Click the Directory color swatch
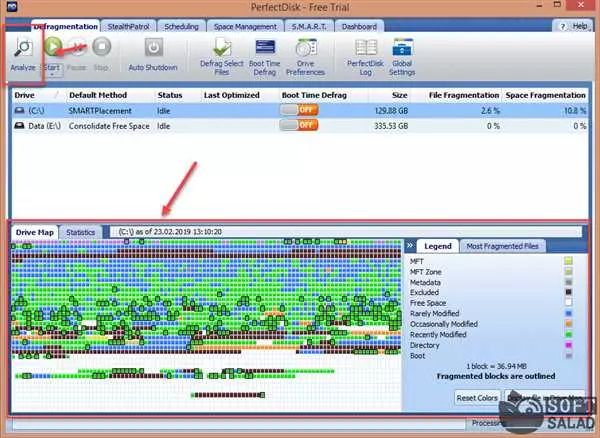 tap(568, 345)
